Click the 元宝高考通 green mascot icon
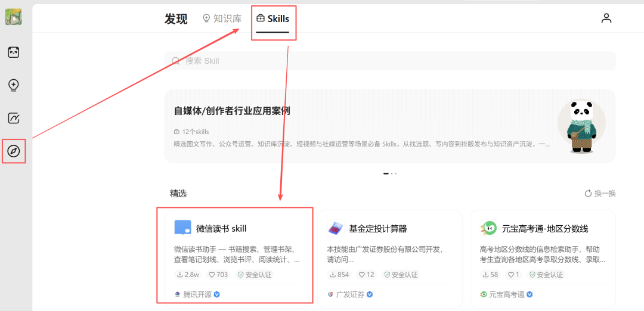 click(x=488, y=229)
